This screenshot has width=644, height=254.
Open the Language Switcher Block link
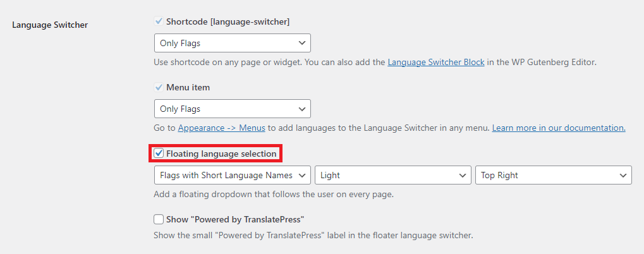tap(436, 63)
